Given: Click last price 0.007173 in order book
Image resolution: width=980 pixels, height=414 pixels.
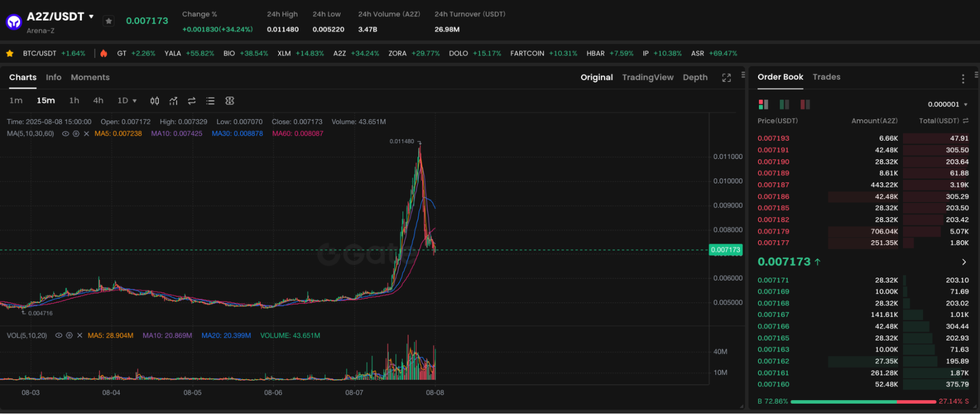Looking at the screenshot, I should [x=784, y=262].
